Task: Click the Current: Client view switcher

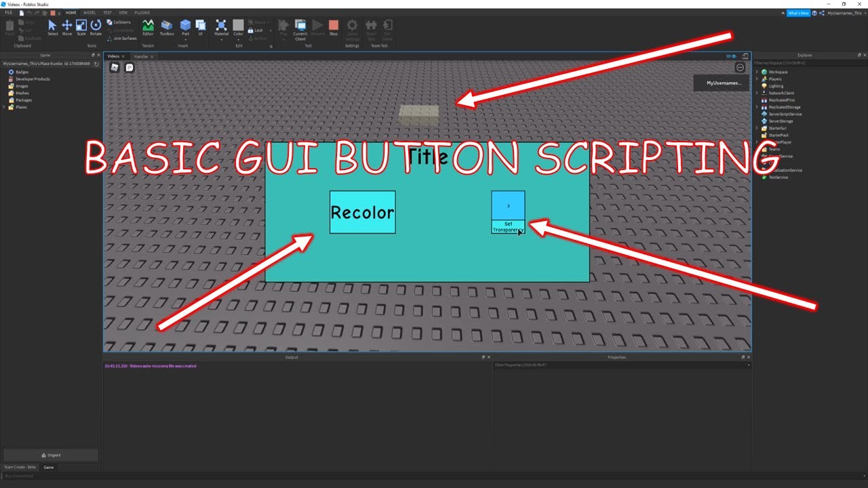Action: pyautogui.click(x=300, y=29)
